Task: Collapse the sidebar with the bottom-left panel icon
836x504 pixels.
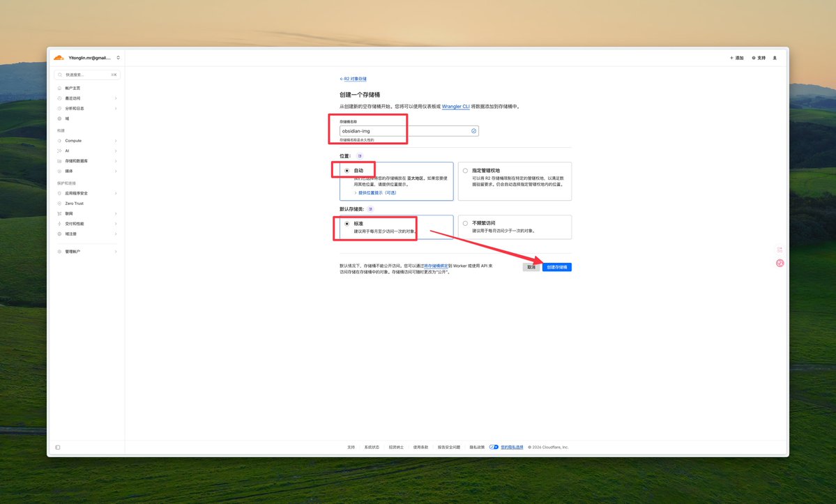Action: point(58,448)
